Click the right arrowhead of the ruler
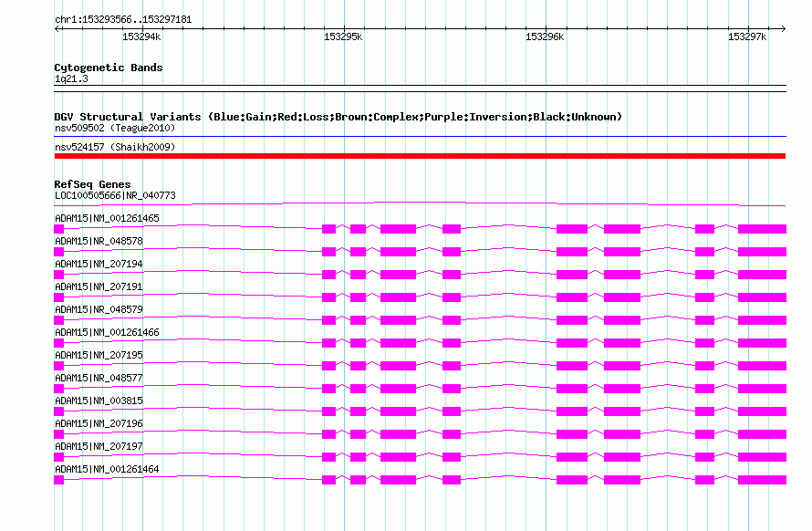Viewport: 812px width, 531px height. [783, 28]
